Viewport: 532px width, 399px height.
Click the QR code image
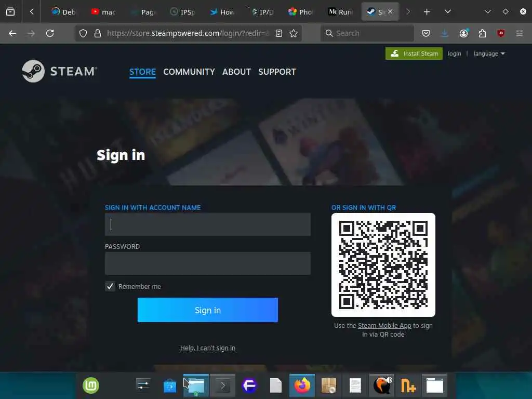(383, 265)
